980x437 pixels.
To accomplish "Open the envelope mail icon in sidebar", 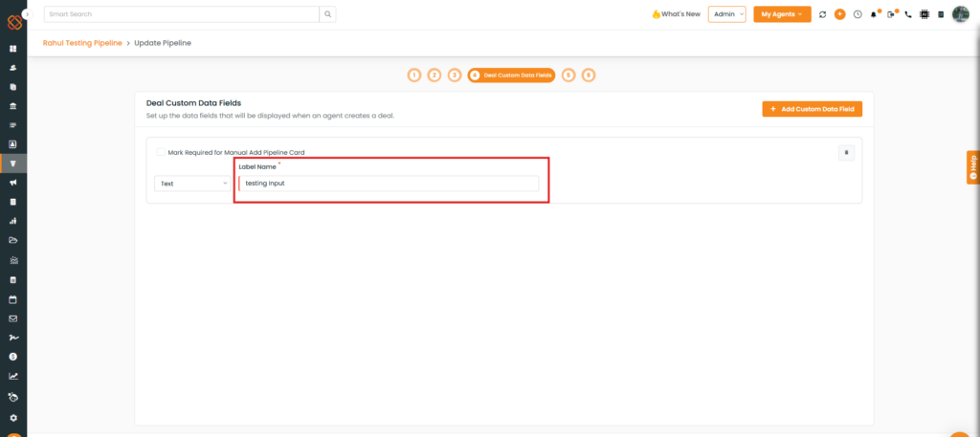I will pyautogui.click(x=13, y=318).
